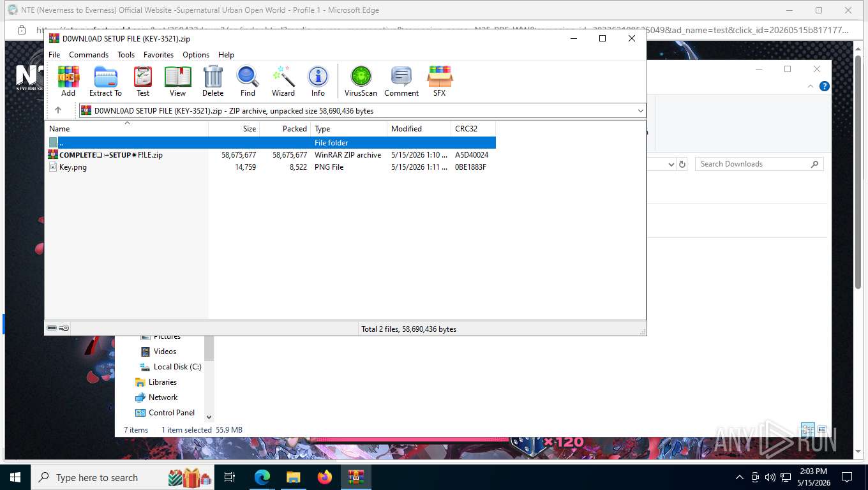Open Firefox from the taskbar
The width and height of the screenshot is (868, 490).
click(325, 477)
